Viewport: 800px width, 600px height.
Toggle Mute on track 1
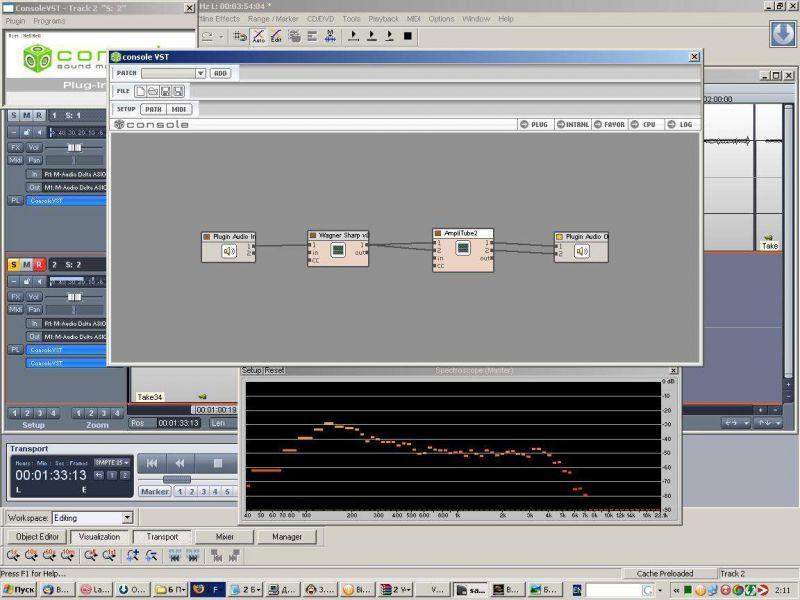(x=26, y=116)
